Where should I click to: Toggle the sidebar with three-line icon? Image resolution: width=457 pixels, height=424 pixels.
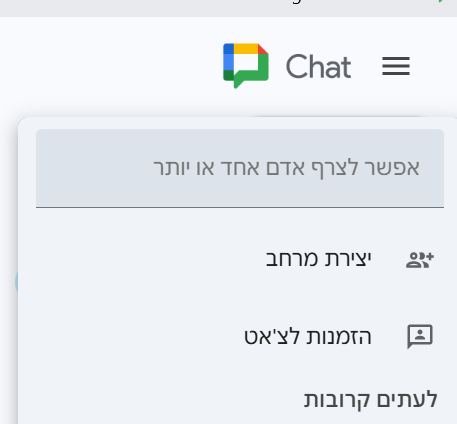click(x=396, y=66)
